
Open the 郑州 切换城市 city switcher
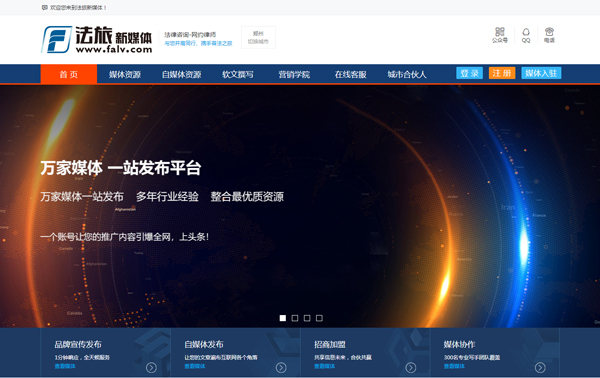pyautogui.click(x=258, y=37)
